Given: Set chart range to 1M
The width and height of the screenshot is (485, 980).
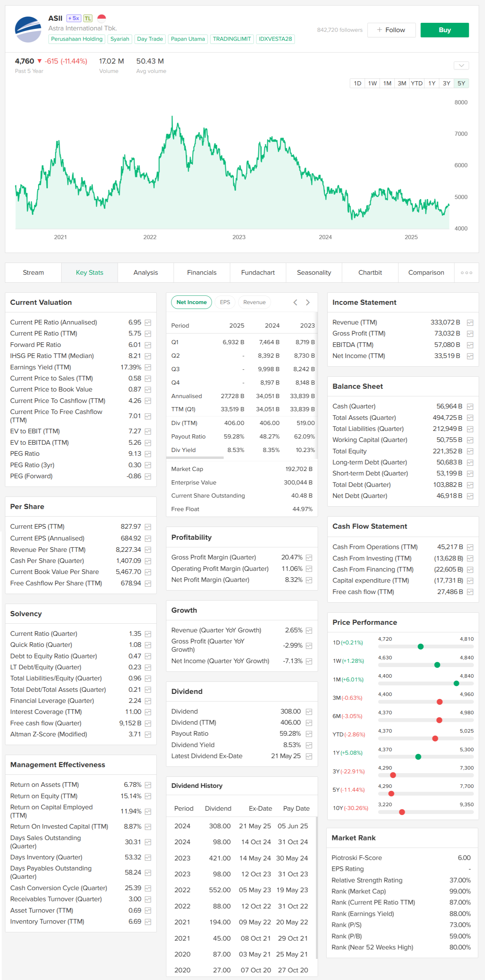Looking at the screenshot, I should tap(387, 83).
